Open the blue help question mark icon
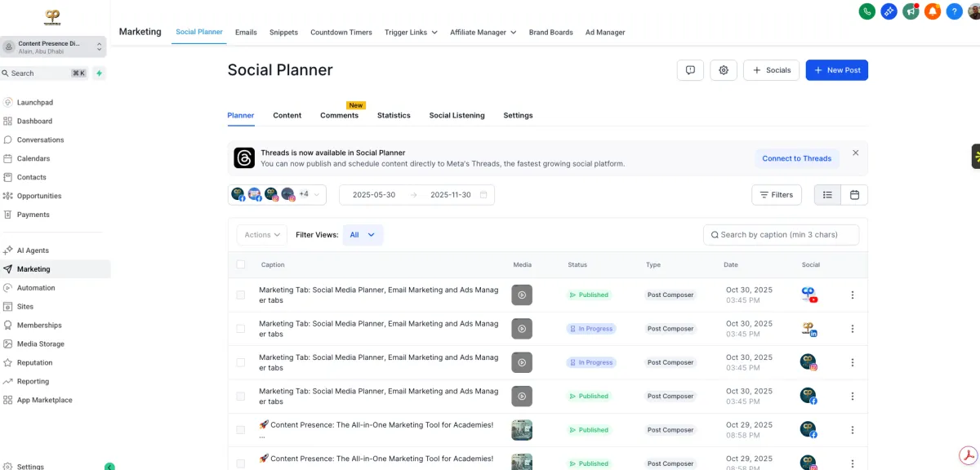The height and width of the screenshot is (470, 980). [x=954, y=11]
